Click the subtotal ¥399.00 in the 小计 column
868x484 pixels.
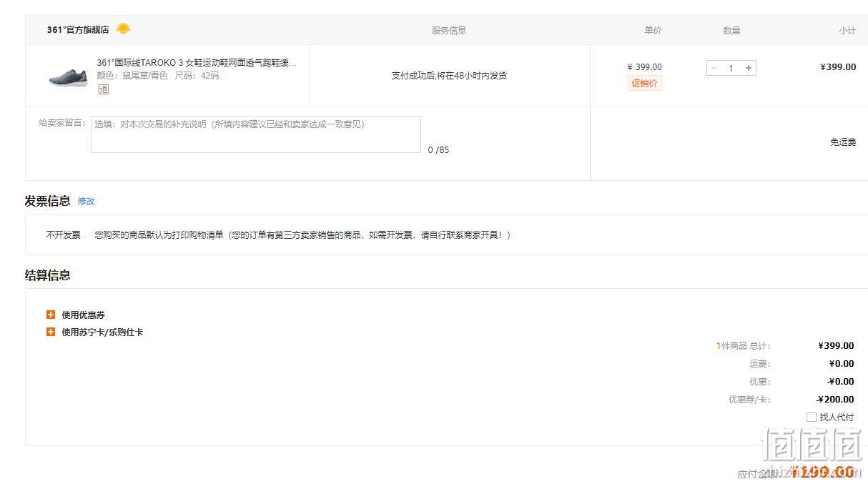[x=837, y=66]
